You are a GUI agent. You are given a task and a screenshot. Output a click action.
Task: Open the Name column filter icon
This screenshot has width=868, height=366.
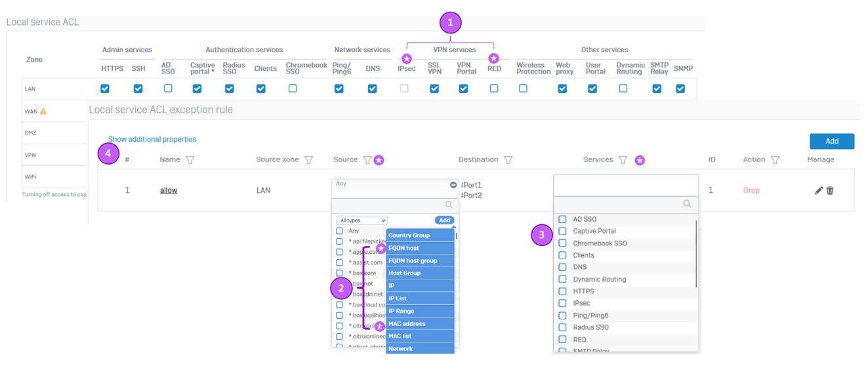(x=190, y=160)
